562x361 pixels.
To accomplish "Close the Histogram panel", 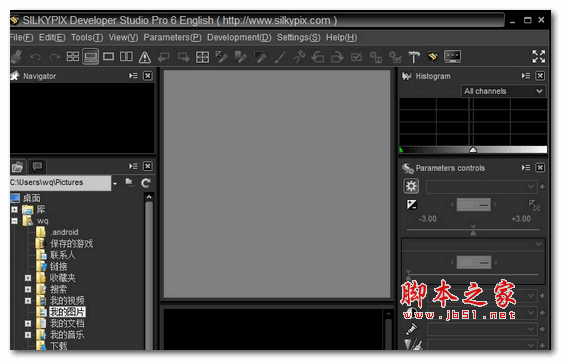I will coord(540,76).
